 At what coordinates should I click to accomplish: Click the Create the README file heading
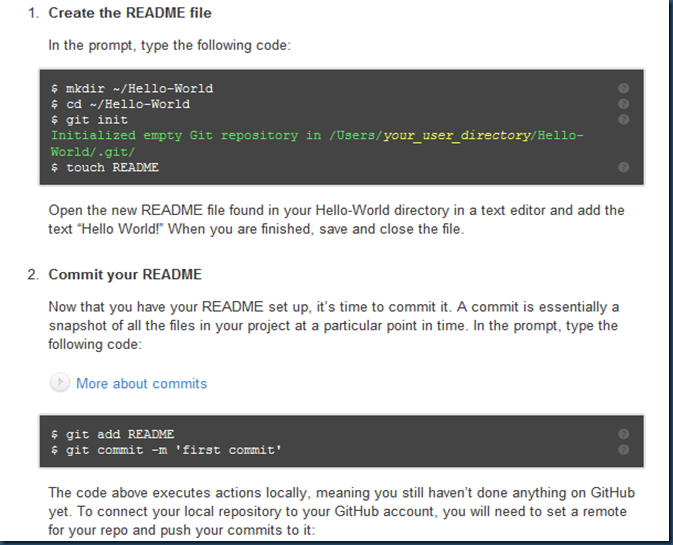[x=130, y=14]
